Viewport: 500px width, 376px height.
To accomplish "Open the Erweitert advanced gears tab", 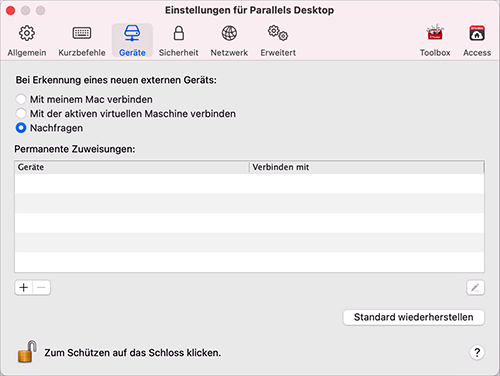I will [x=278, y=40].
